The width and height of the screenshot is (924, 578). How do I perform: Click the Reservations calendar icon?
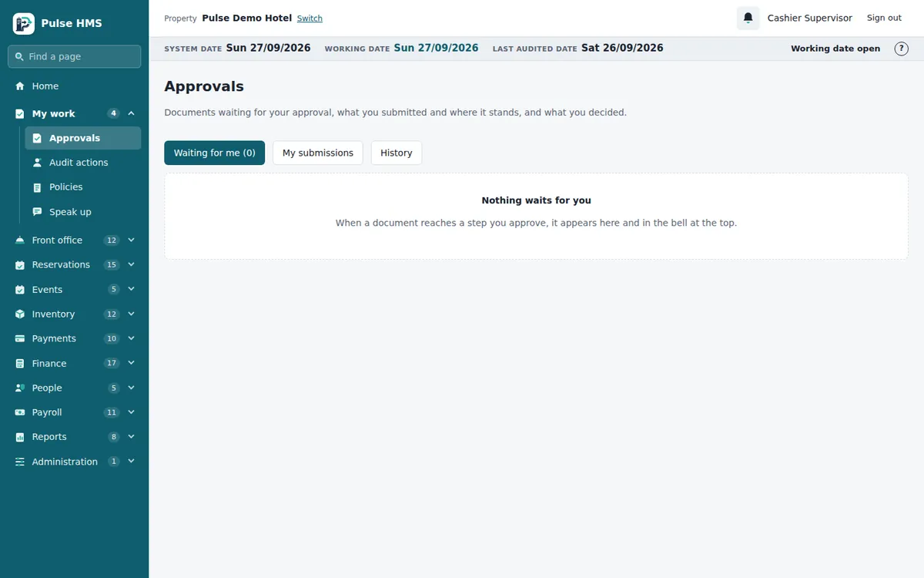coord(20,265)
